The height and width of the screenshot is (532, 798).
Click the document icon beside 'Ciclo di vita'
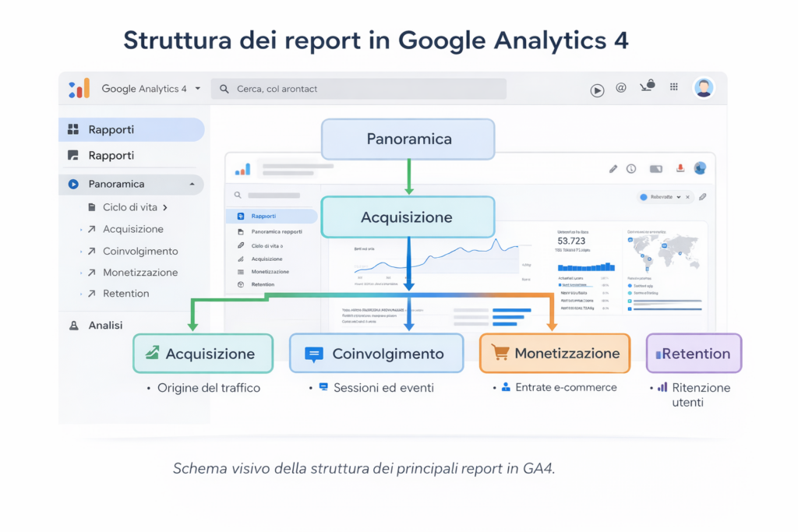pyautogui.click(x=92, y=207)
